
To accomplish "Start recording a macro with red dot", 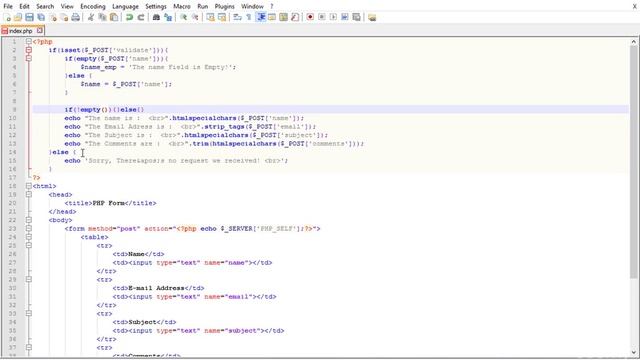I will pyautogui.click(x=310, y=17).
